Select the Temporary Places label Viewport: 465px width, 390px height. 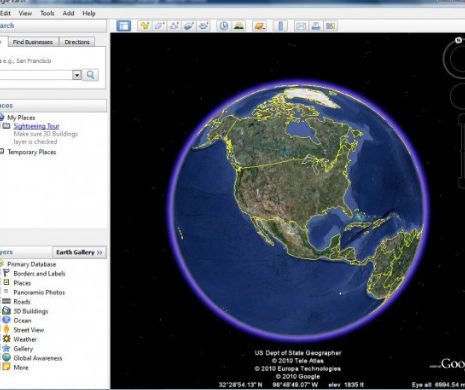click(x=32, y=152)
